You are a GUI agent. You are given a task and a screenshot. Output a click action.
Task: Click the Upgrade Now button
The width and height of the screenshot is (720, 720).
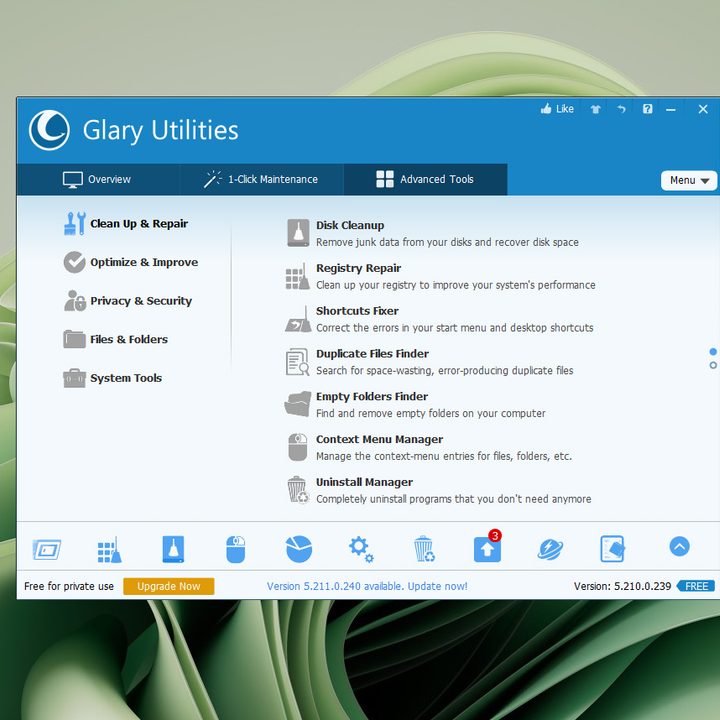[x=169, y=586]
